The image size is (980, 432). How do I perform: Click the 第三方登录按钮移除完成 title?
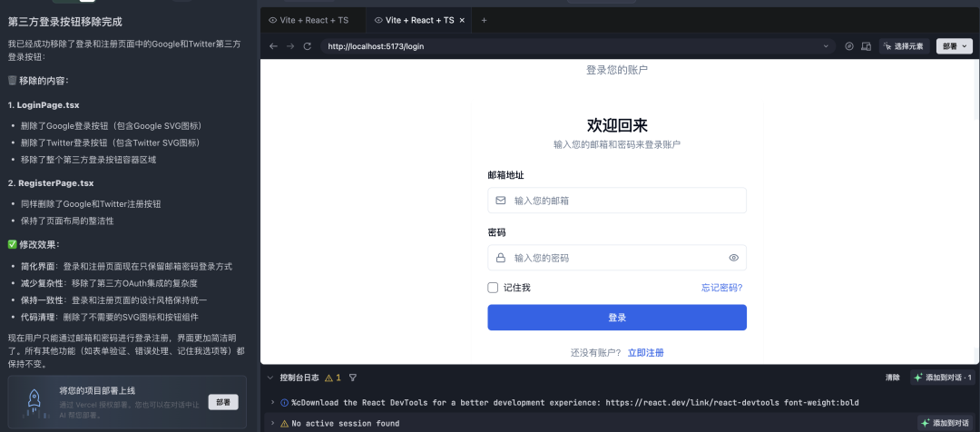(x=65, y=22)
